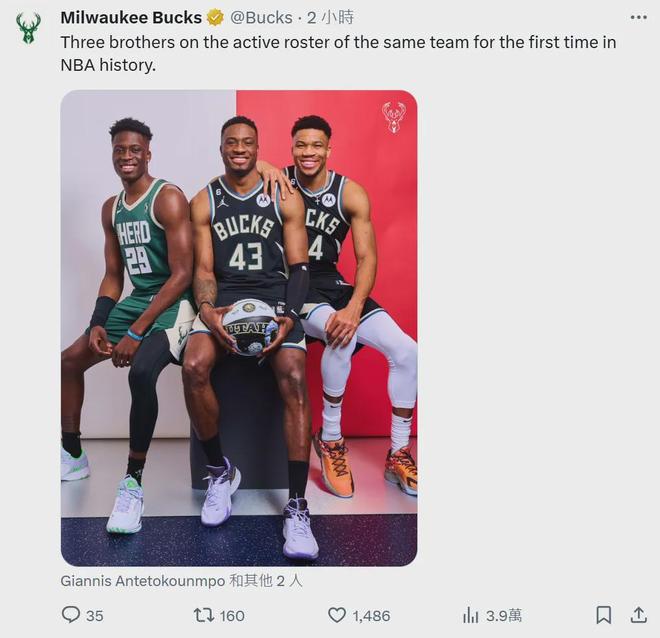Retweet the post using the repost icon
Viewport: 660px width, 638px height.
click(x=203, y=615)
